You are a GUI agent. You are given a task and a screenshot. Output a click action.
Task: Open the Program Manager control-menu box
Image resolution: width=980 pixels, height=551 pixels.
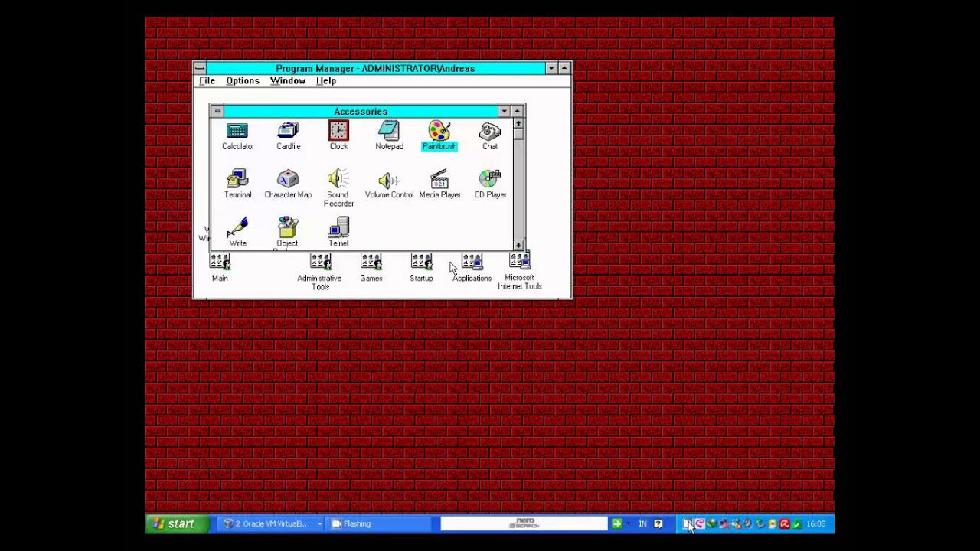coord(200,68)
